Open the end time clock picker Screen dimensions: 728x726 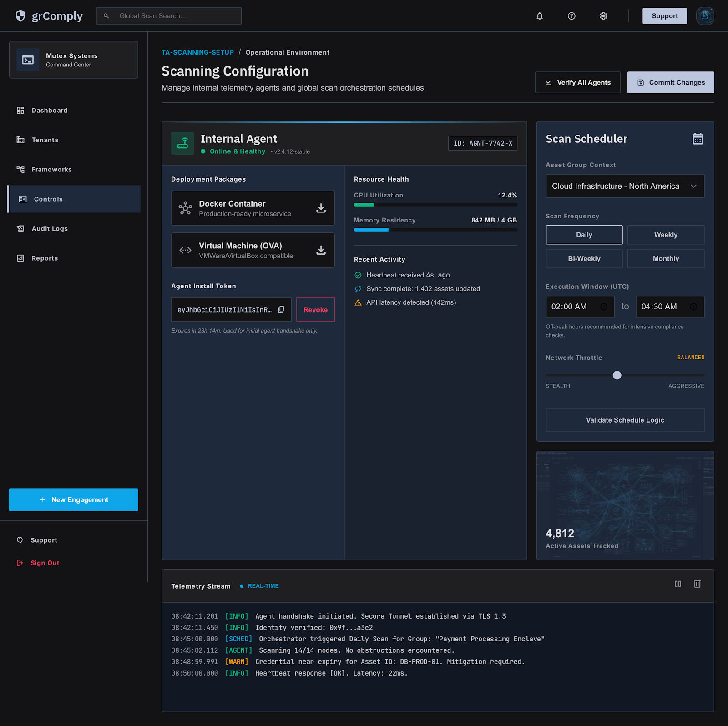point(693,307)
